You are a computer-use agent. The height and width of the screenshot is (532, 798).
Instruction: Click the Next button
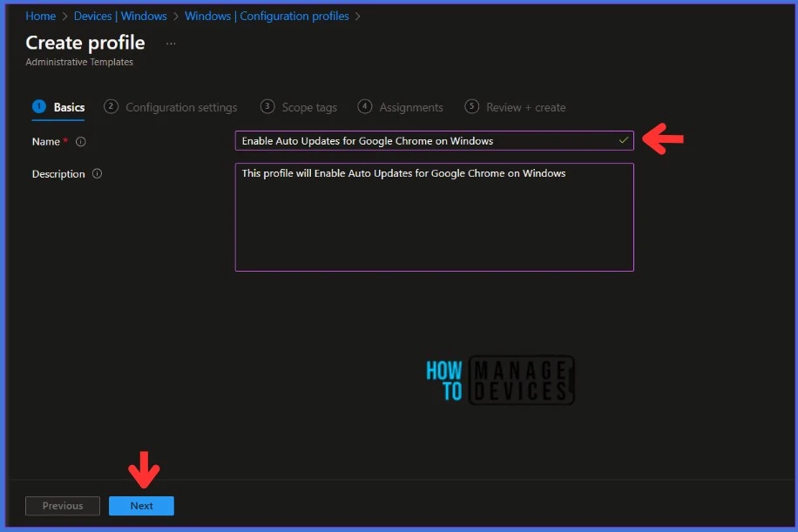point(141,506)
